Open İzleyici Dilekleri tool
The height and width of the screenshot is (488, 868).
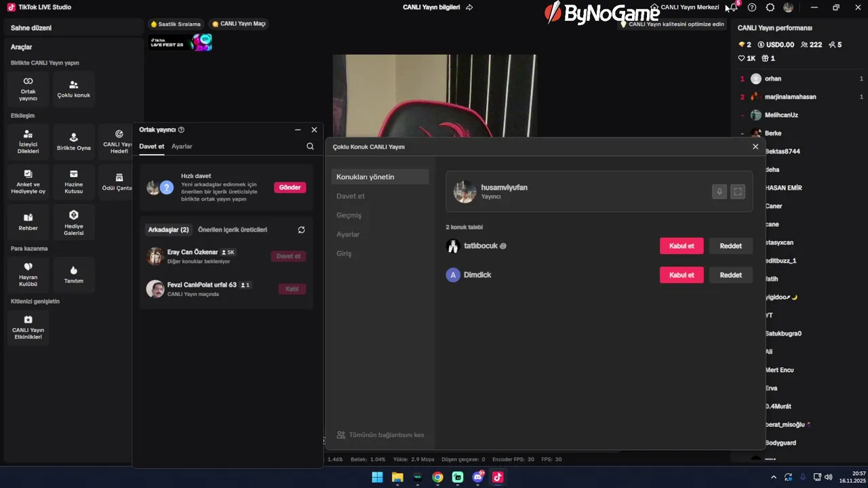pyautogui.click(x=28, y=142)
